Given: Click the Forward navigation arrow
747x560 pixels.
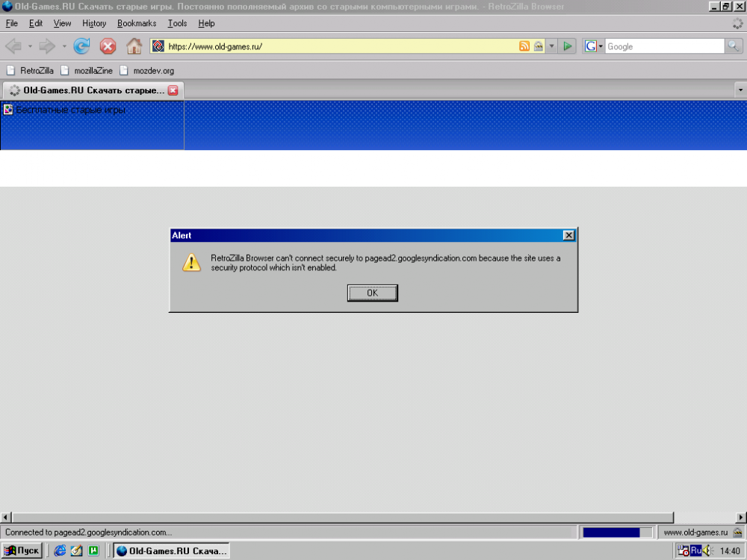Looking at the screenshot, I should click(46, 46).
